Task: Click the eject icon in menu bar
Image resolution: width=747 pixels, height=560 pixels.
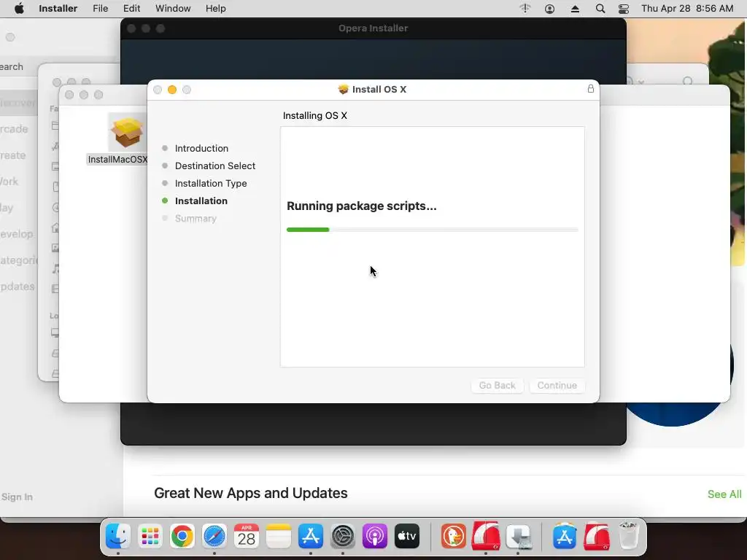Action: tap(575, 9)
